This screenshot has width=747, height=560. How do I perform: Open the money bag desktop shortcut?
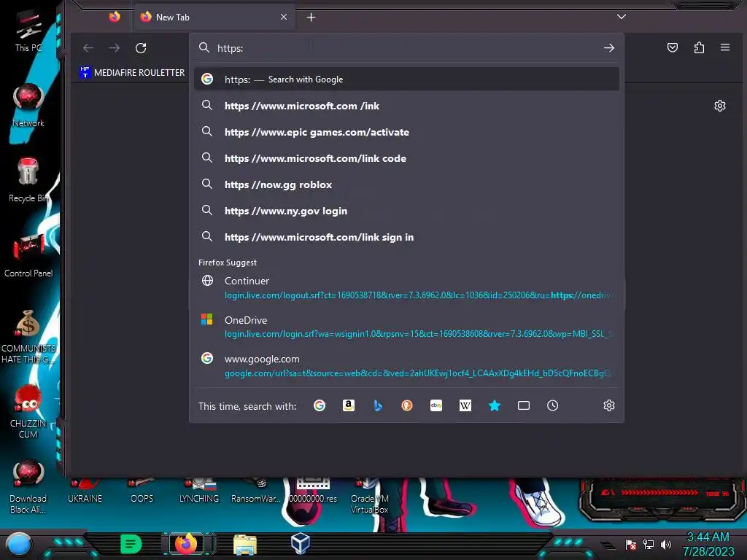28,336
